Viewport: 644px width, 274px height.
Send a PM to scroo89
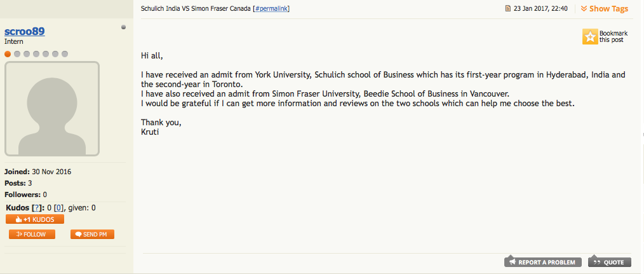coord(93,235)
